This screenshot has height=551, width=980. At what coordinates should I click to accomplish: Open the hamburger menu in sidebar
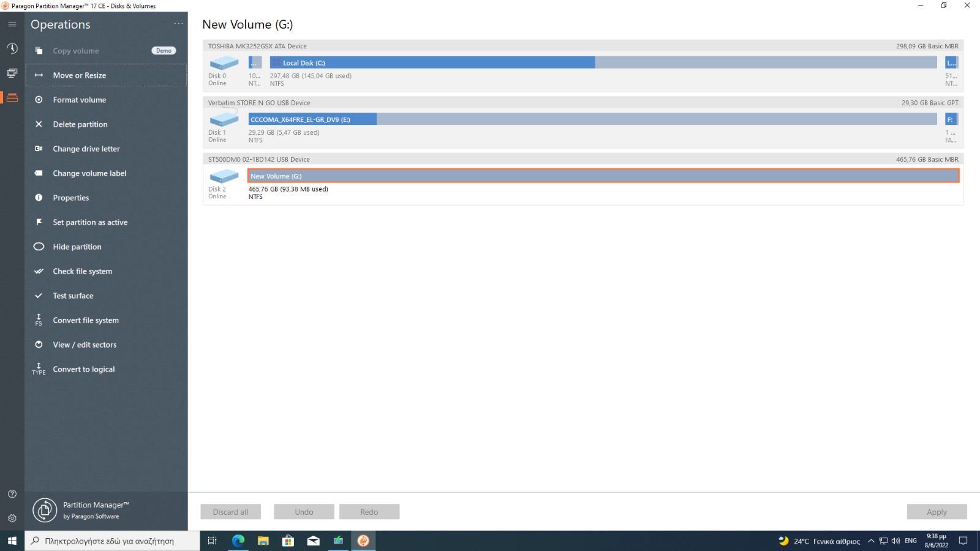(x=12, y=24)
